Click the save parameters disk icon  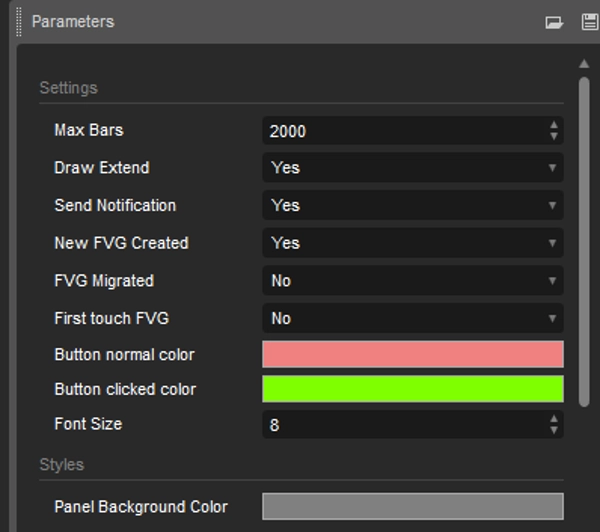coord(590,22)
